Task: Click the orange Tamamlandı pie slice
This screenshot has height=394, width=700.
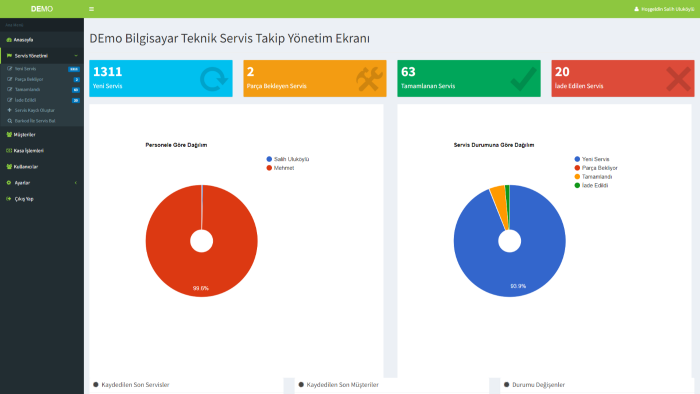Action: coord(501,203)
